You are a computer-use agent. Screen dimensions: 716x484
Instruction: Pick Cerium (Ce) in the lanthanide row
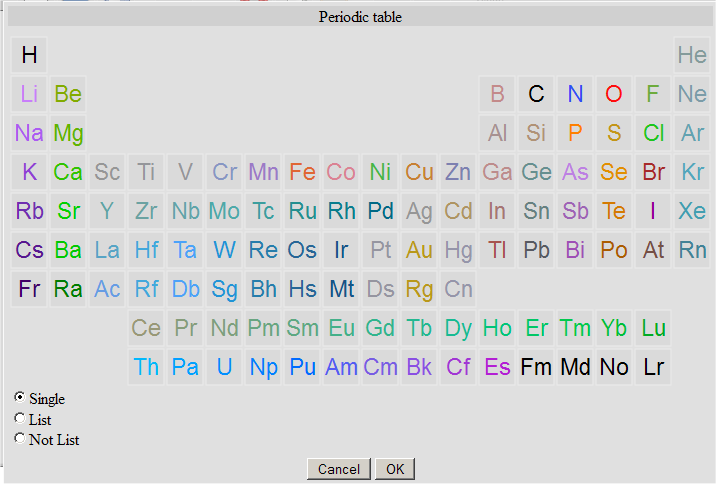pos(146,328)
